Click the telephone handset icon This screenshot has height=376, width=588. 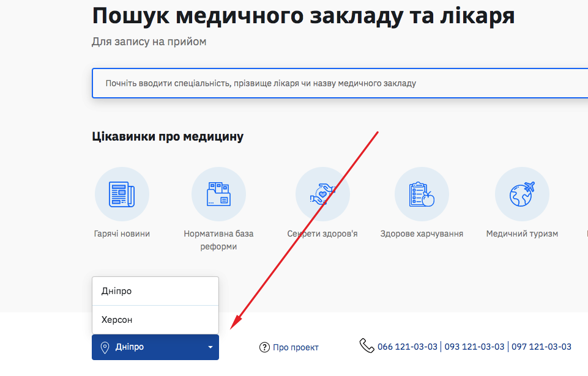[x=367, y=345]
